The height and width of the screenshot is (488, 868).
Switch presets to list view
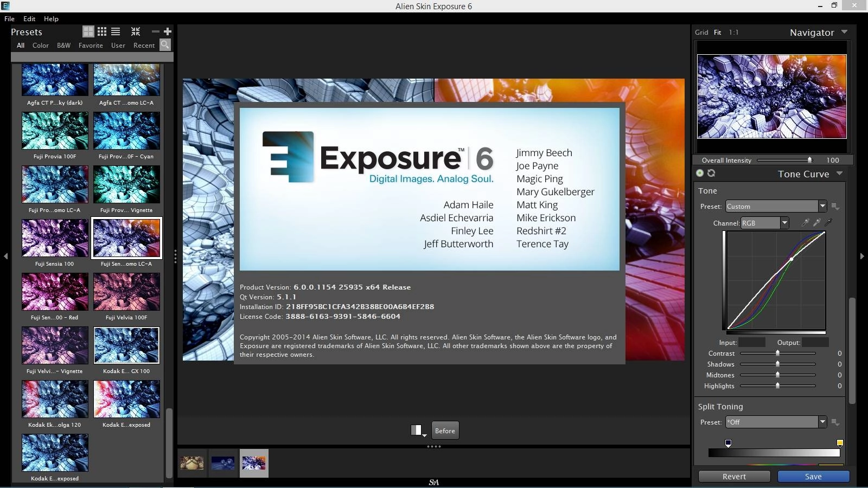[116, 31]
